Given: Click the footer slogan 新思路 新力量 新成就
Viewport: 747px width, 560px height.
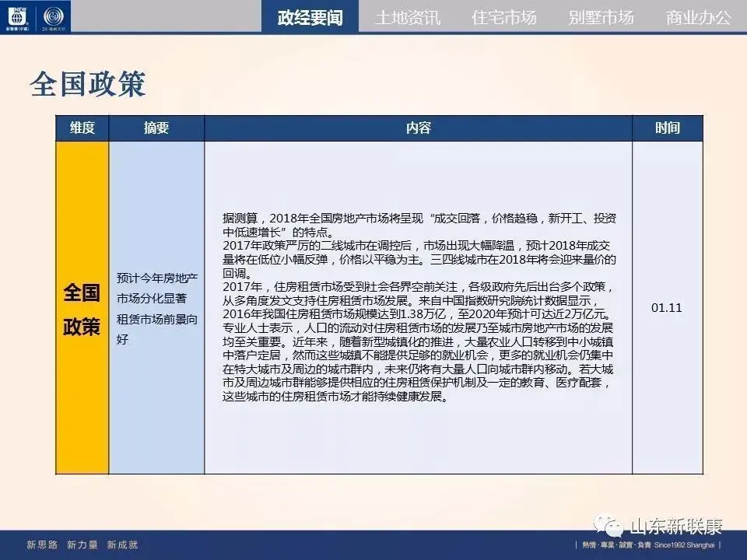Looking at the screenshot, I should point(82,544).
